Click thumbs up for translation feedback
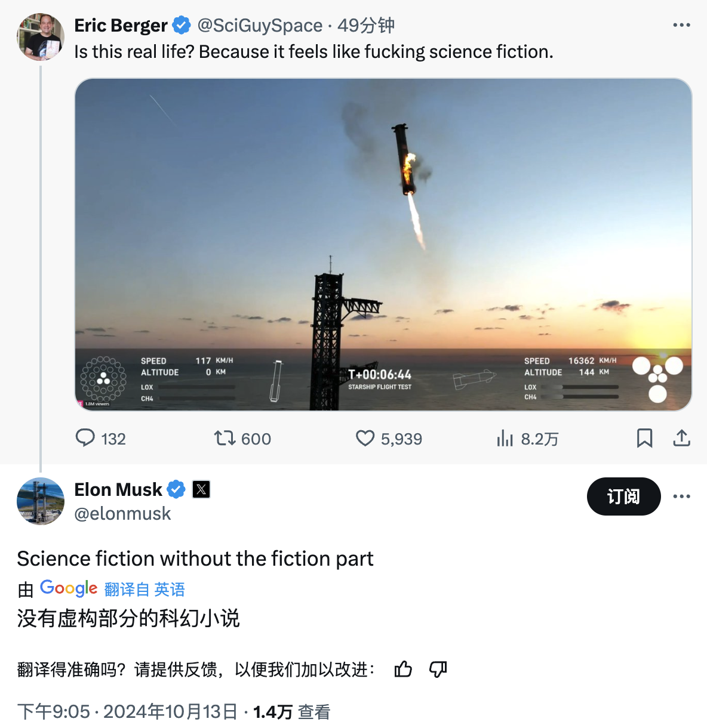The height and width of the screenshot is (728, 707). point(403,670)
